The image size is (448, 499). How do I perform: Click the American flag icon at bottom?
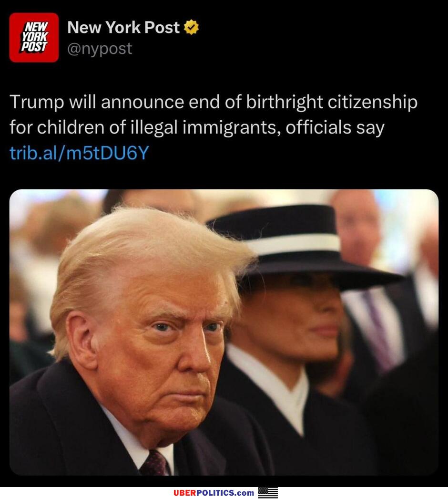point(268,493)
